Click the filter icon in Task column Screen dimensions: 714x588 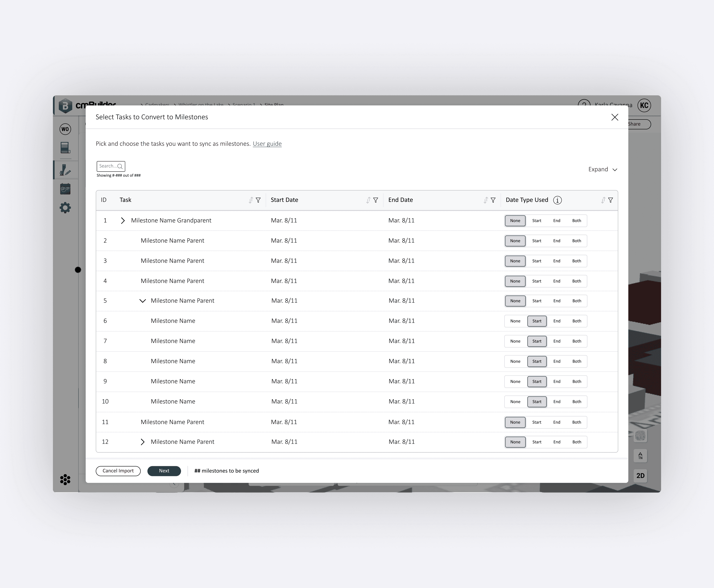pos(258,200)
